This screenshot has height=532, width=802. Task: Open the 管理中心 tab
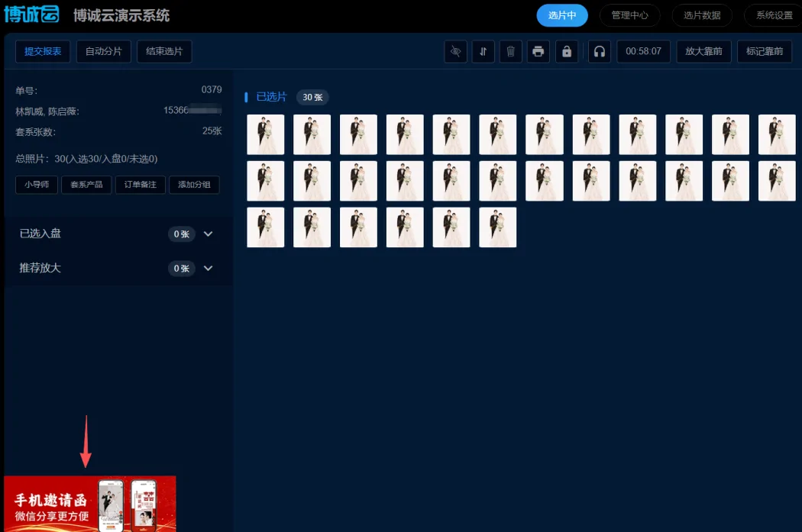[630, 15]
